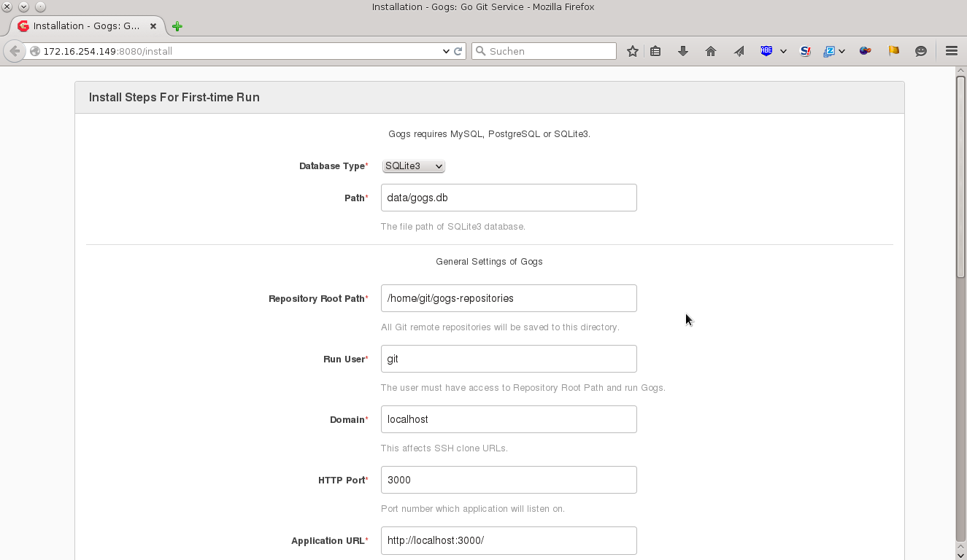Click inside the HTTP Port field
This screenshot has height=560, width=967.
point(509,480)
